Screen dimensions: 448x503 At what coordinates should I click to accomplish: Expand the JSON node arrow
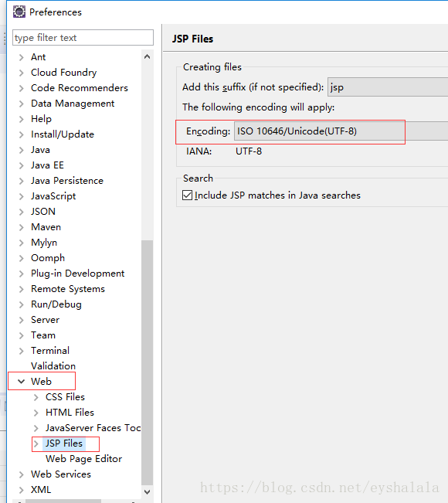click(x=21, y=212)
